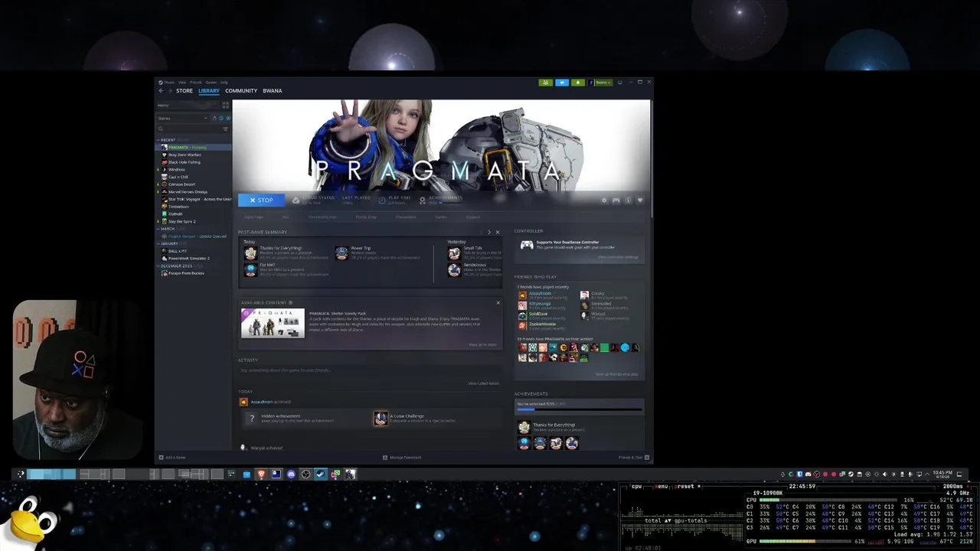Screen dimensions: 980x551
Task: Stop the running game with STOP button
Action: [261, 201]
